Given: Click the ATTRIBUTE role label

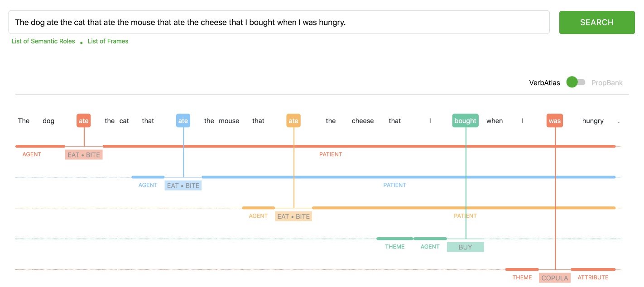Looking at the screenshot, I should point(593,277).
